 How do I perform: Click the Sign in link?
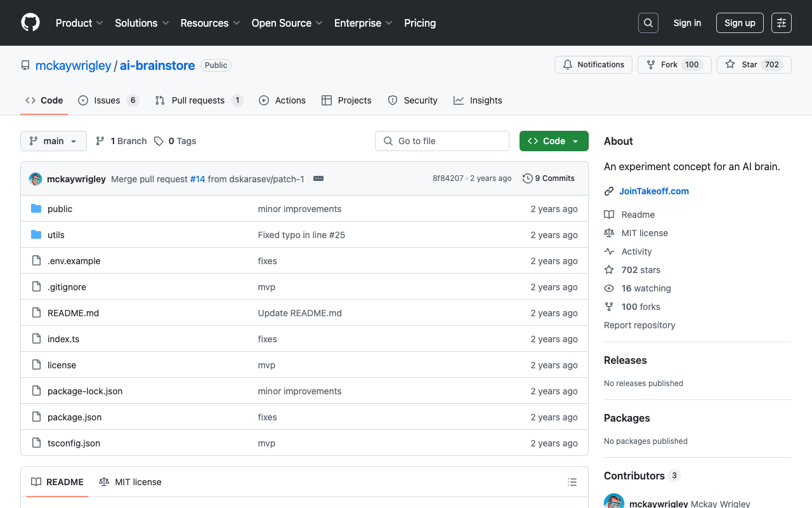pyautogui.click(x=687, y=23)
